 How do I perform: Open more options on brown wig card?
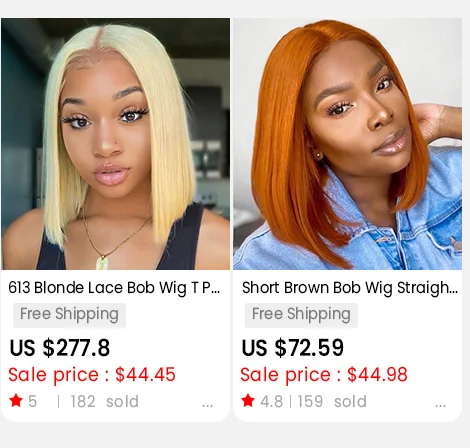pyautogui.click(x=440, y=405)
